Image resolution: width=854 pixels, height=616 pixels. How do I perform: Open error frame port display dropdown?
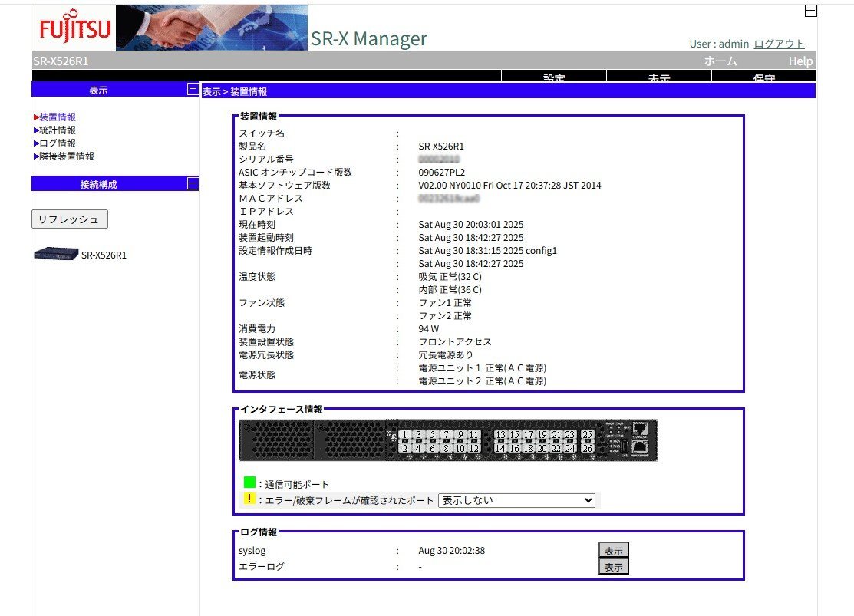click(516, 500)
